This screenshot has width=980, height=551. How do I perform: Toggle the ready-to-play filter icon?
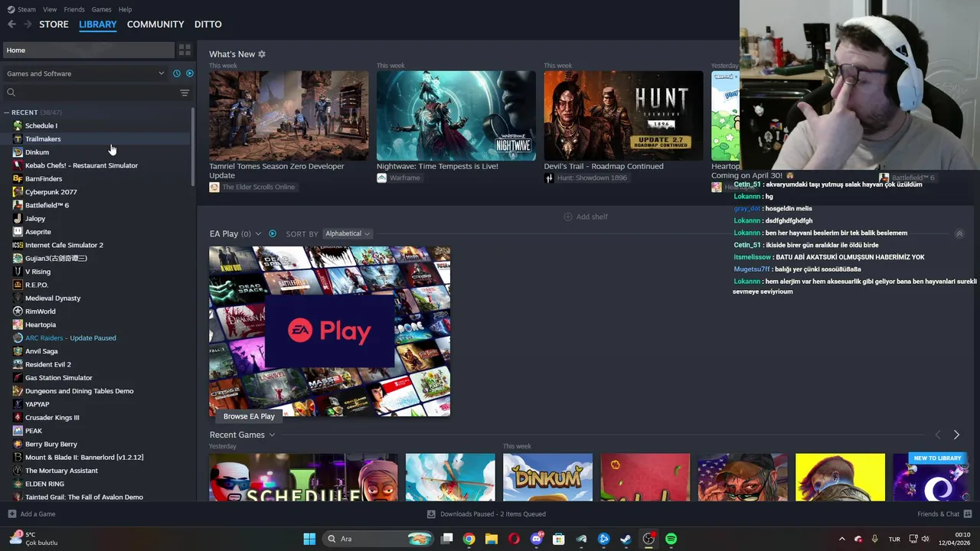(x=190, y=73)
